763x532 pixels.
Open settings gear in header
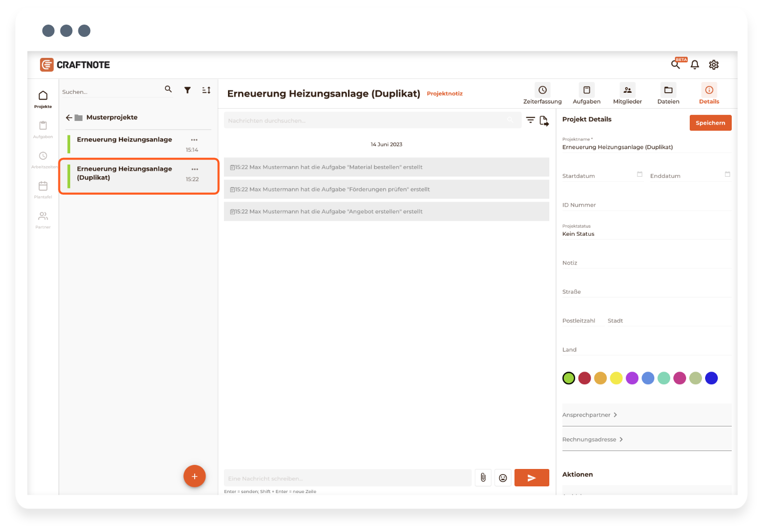(713, 65)
